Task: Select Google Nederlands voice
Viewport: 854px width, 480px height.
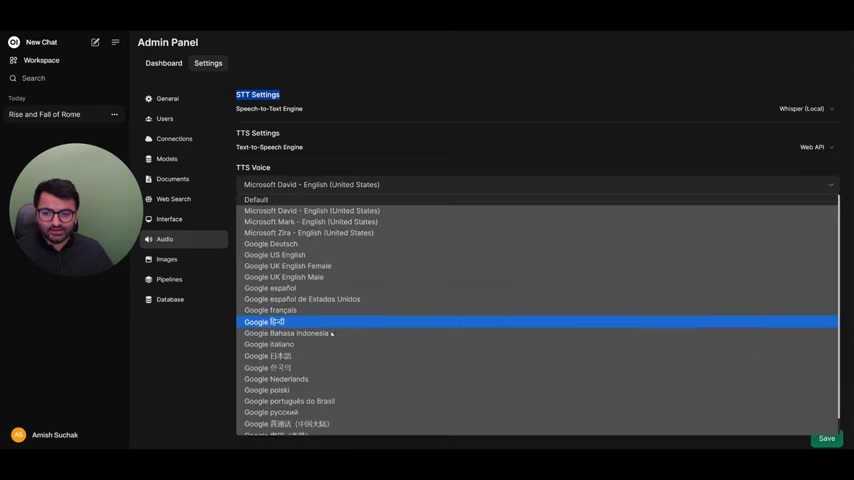Action: (537, 379)
